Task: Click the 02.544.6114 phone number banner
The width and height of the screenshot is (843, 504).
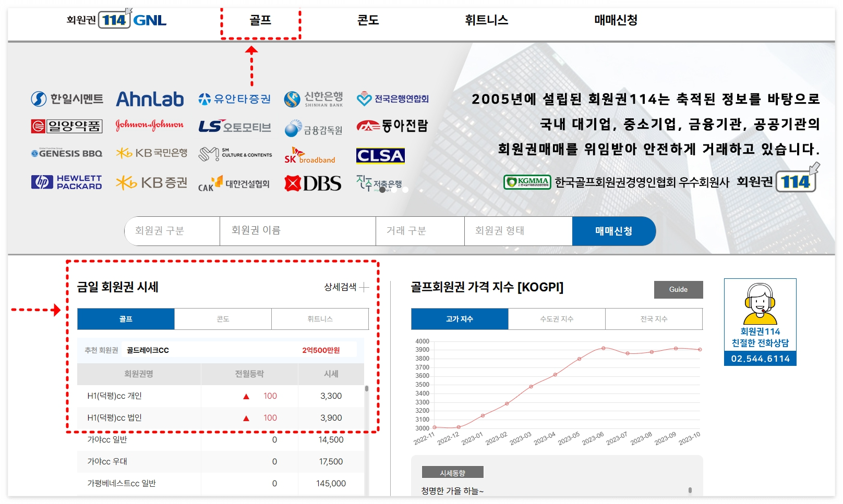Action: (x=760, y=359)
